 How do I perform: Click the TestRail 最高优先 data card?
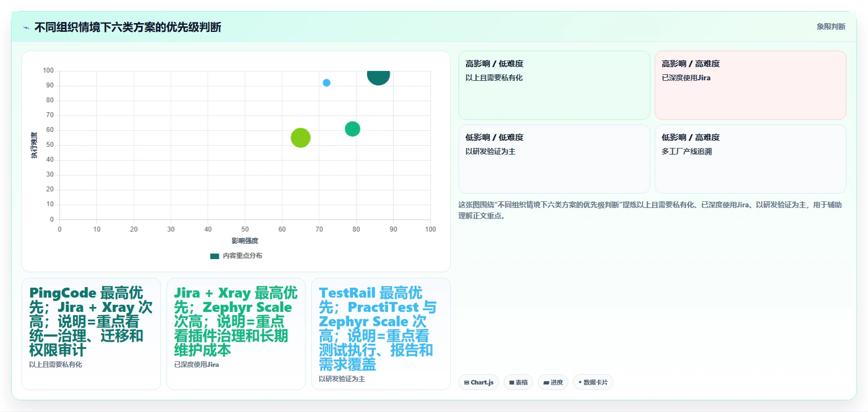(381, 334)
